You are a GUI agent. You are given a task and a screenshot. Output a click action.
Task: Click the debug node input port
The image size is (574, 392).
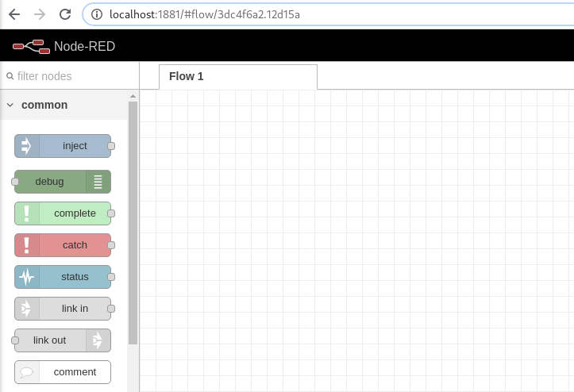(x=14, y=182)
